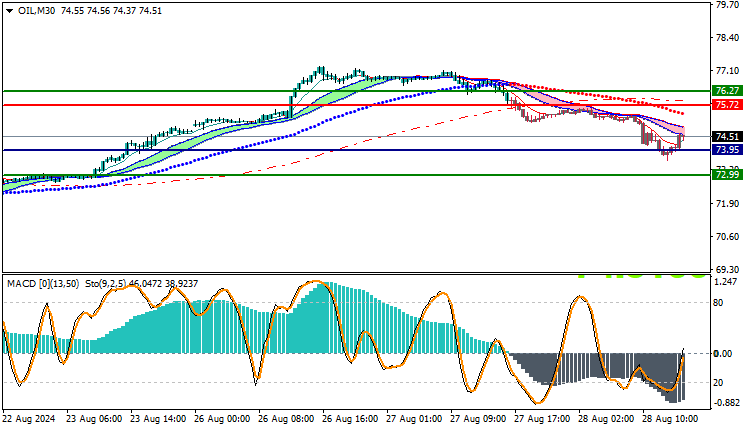This screenshot has width=750, height=430.
Task: Select the 79.70 price scale value
Action: (x=727, y=5)
